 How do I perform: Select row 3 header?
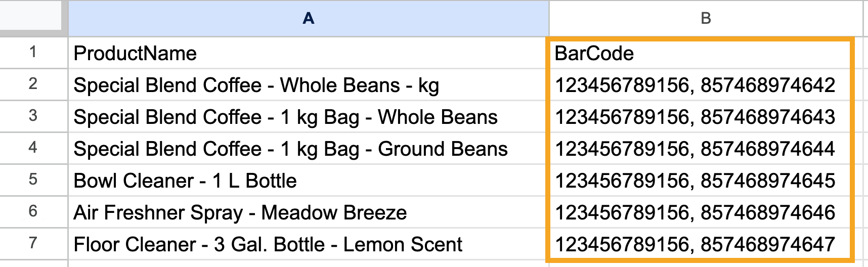click(33, 116)
